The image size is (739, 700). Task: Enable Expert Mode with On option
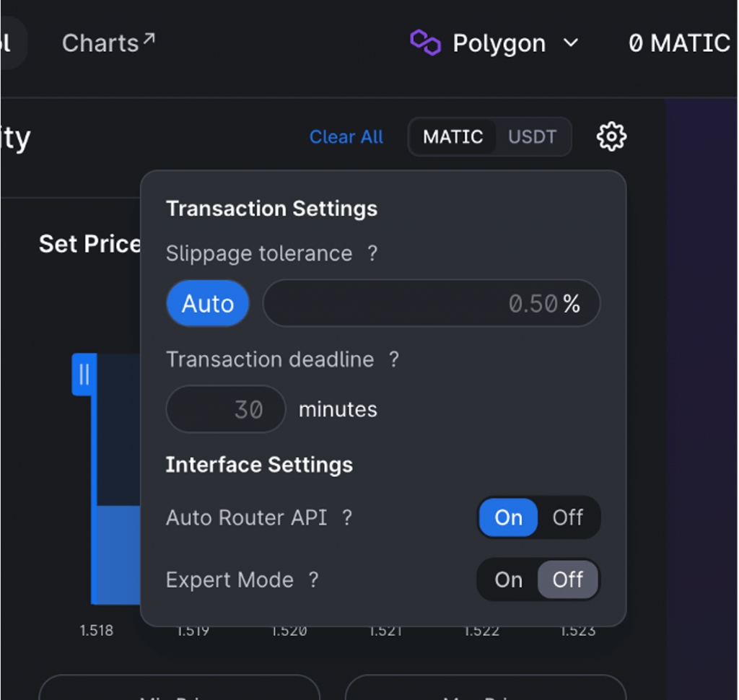tap(508, 580)
